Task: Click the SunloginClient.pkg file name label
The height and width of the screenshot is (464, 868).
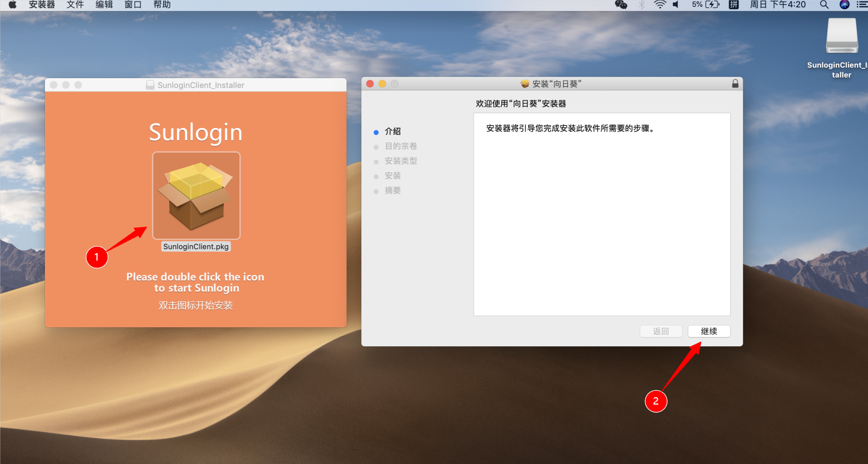Action: 196,247
